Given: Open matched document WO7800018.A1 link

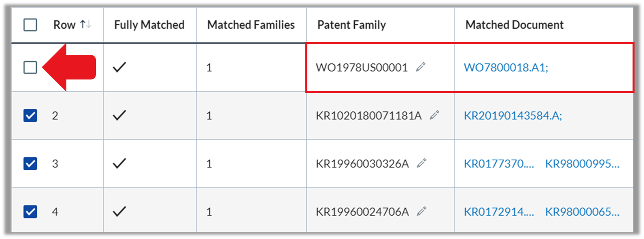Looking at the screenshot, I should click(506, 68).
